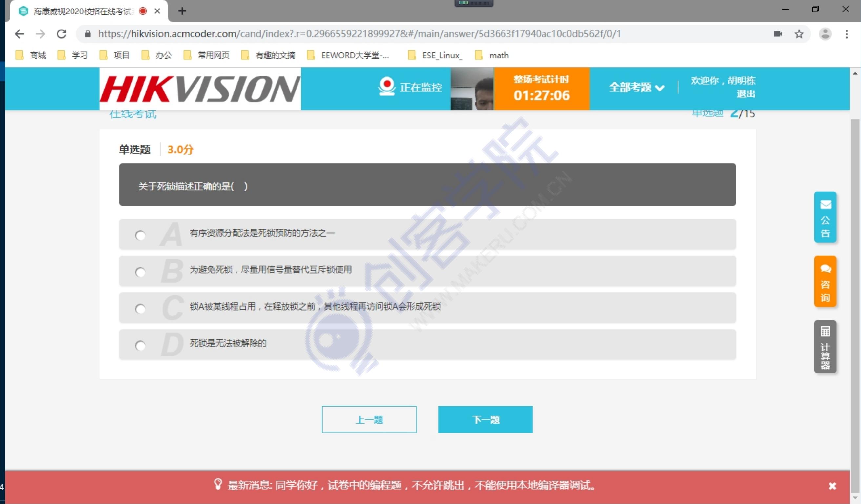
Task: Select option A radio button
Action: [x=140, y=236]
